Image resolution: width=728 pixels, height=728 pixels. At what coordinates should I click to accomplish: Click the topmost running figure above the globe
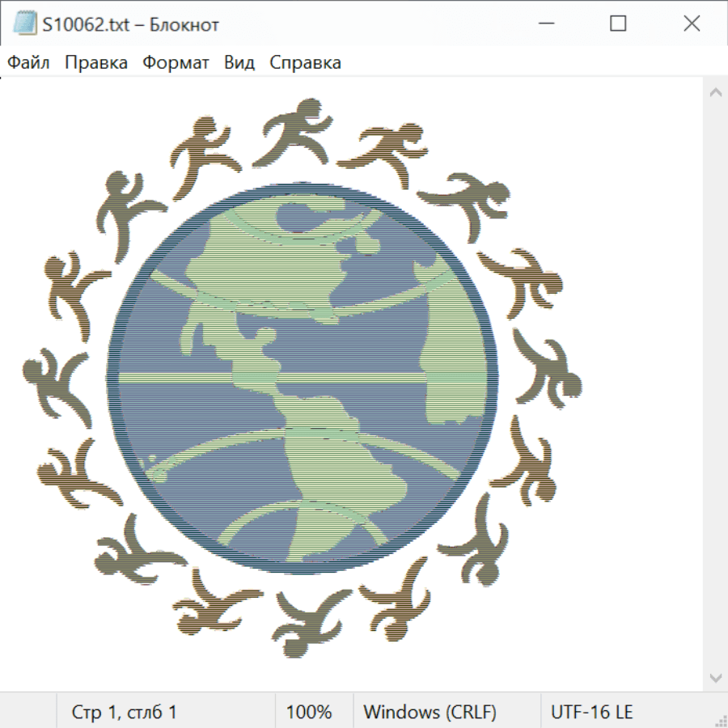pyautogui.click(x=295, y=132)
